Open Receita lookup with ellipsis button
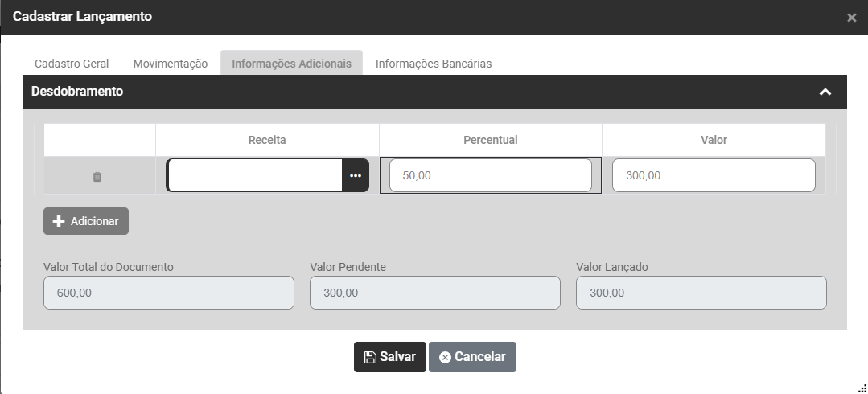The image size is (868, 394). tap(356, 175)
